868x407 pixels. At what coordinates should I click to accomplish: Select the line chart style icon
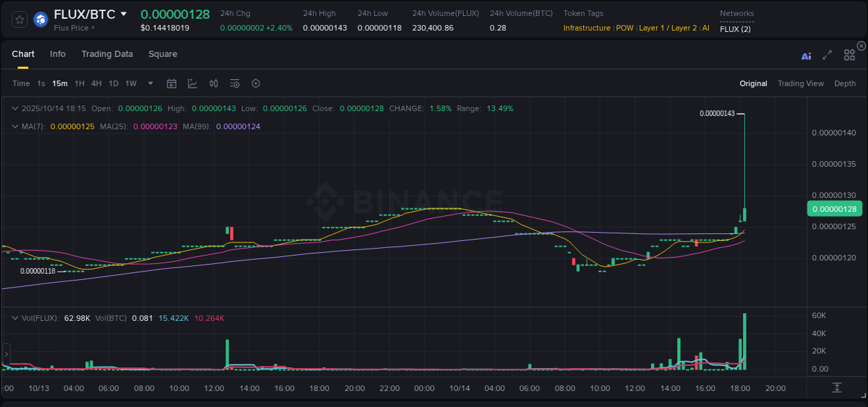tap(192, 83)
